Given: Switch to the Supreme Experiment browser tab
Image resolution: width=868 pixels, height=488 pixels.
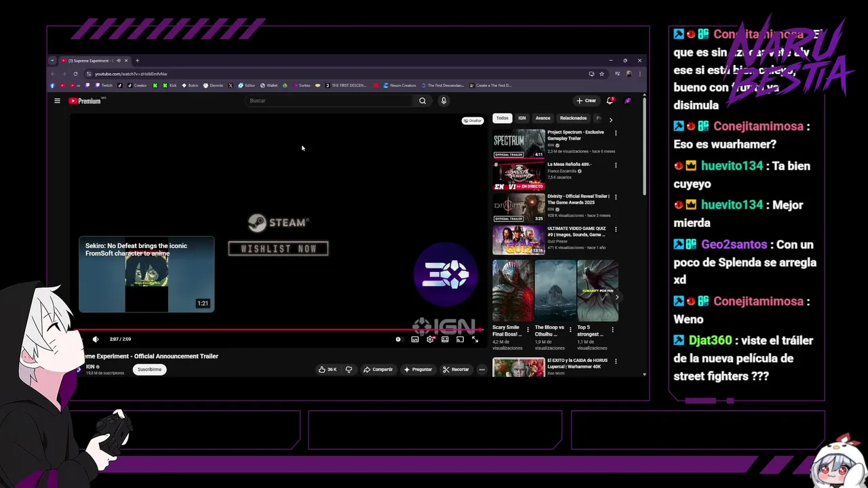Looking at the screenshot, I should click(x=94, y=60).
